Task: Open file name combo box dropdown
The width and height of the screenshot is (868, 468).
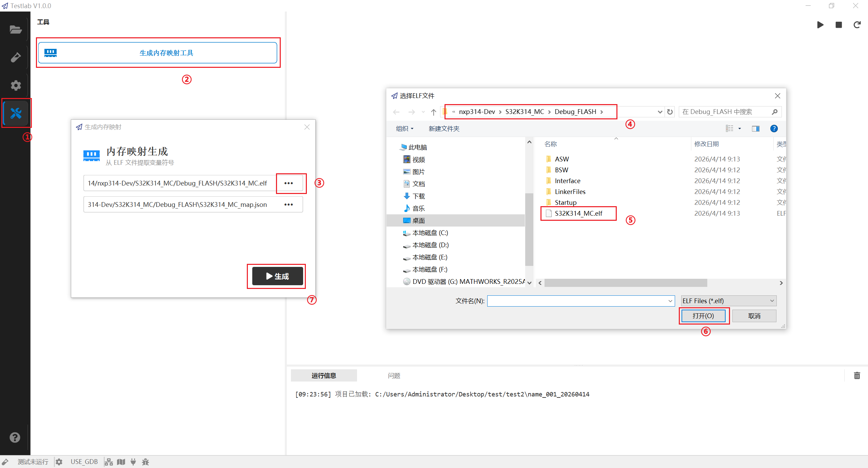Action: click(x=670, y=301)
